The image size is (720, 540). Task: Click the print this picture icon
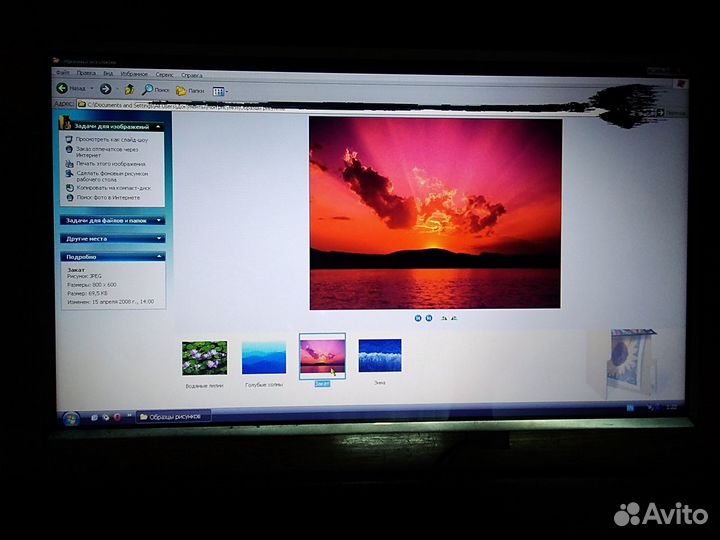69,163
